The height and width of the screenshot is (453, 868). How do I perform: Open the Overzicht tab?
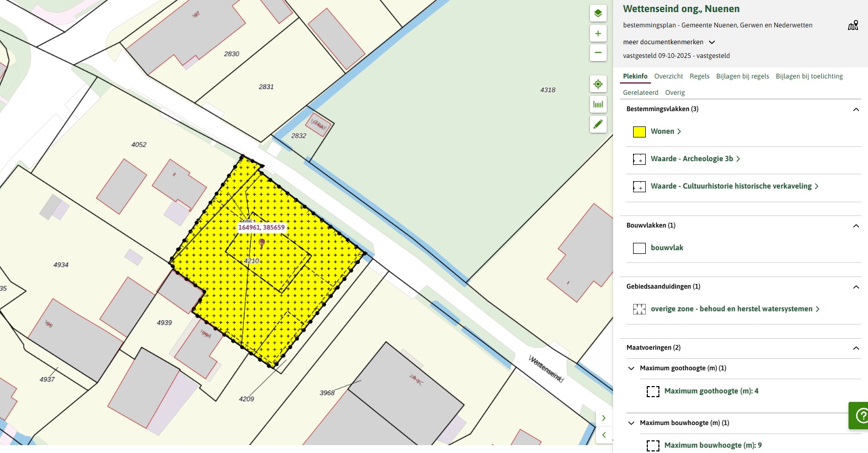point(668,76)
